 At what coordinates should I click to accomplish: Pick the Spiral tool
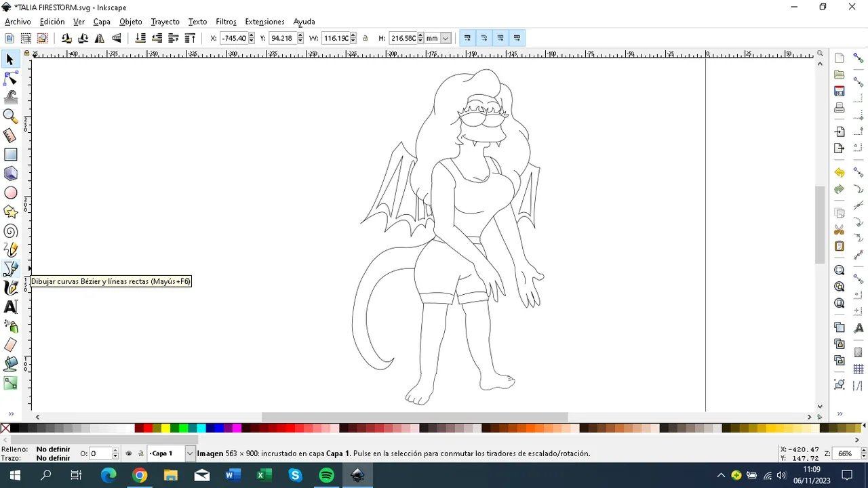pyautogui.click(x=10, y=231)
